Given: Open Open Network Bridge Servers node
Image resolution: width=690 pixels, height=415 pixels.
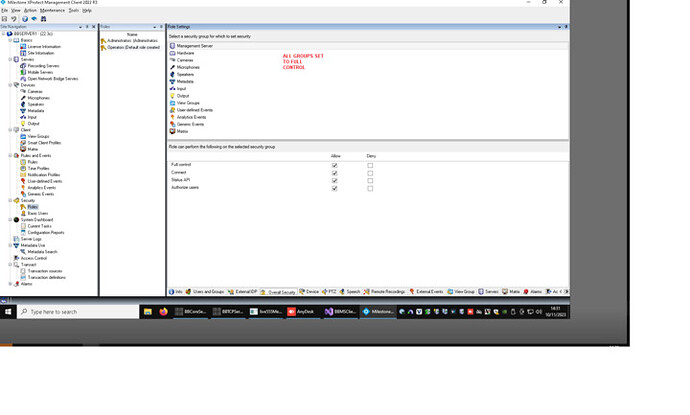Looking at the screenshot, I should tap(53, 79).
